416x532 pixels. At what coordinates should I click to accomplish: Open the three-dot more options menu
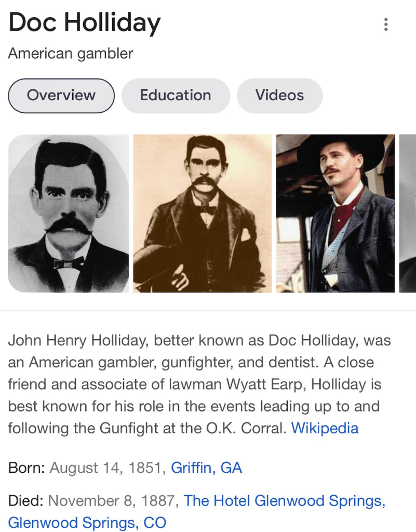[x=385, y=24]
